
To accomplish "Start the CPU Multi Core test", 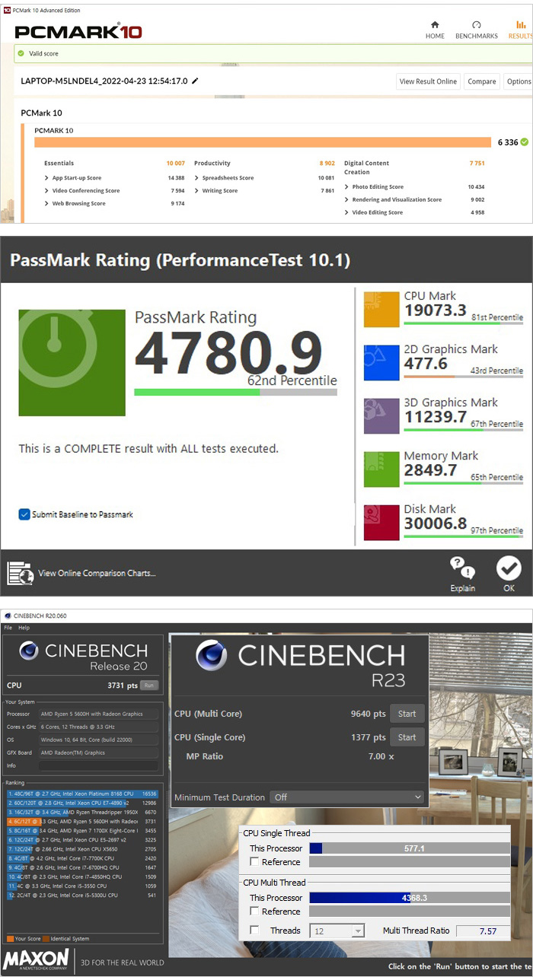I will 407,714.
